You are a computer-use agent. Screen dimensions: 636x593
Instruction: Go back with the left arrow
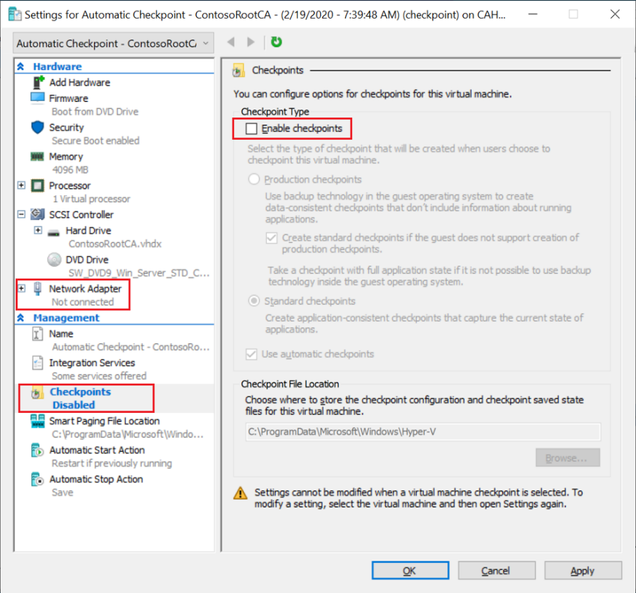point(231,42)
